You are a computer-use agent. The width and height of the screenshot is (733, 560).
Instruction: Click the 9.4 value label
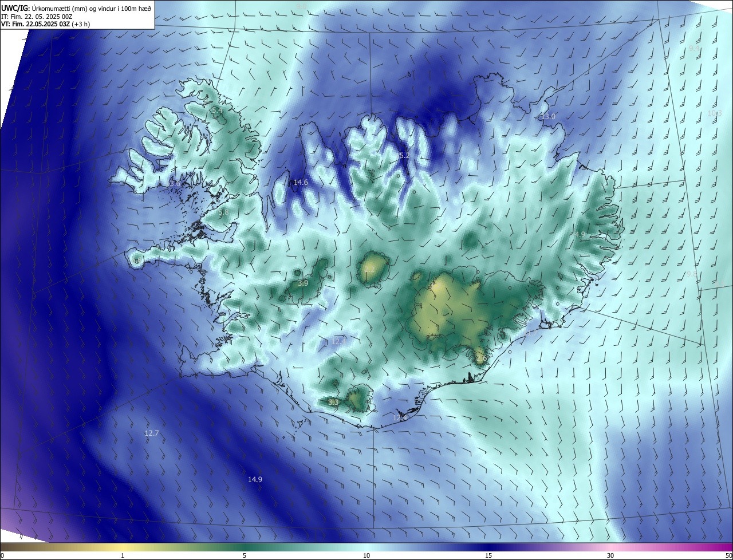coord(693,49)
